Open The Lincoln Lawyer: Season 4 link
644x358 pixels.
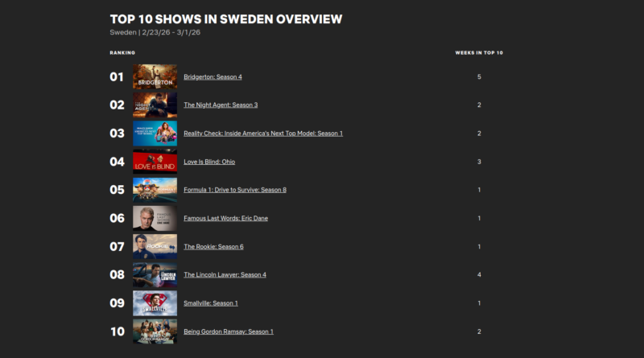(x=225, y=274)
